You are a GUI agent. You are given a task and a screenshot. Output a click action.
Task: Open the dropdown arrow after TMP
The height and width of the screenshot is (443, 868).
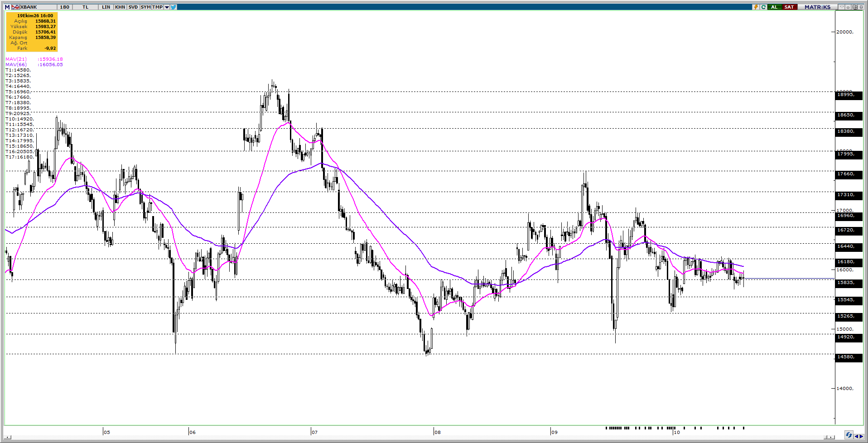[167, 7]
